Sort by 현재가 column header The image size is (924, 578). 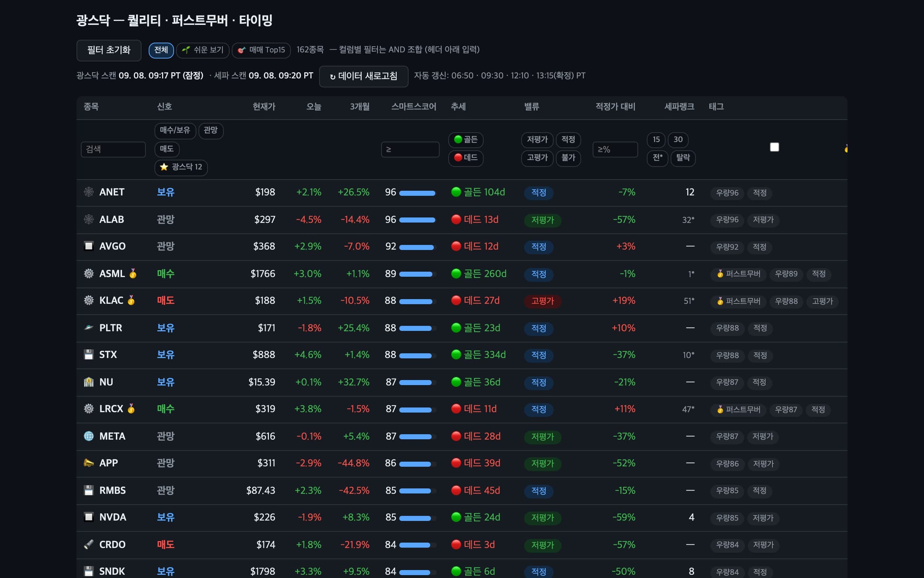pyautogui.click(x=264, y=107)
